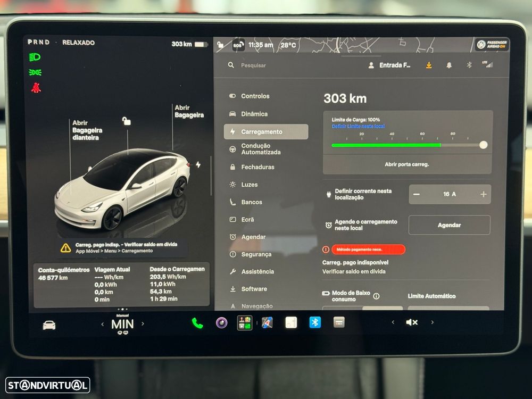This screenshot has width=532, height=399.
Task: Click the Definir Limite neste local link
Action: 358,126
